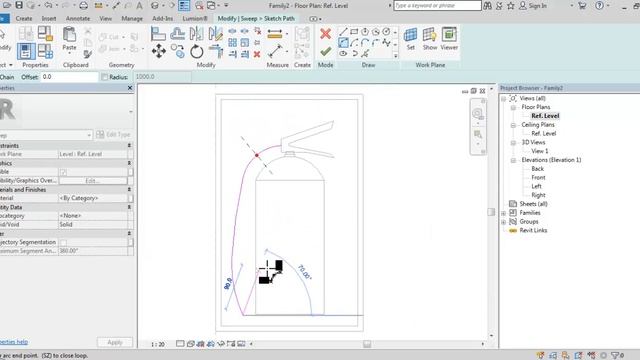This screenshot has width=640, height=360.
Task: Click the Offset value input field
Action: [x=69, y=77]
